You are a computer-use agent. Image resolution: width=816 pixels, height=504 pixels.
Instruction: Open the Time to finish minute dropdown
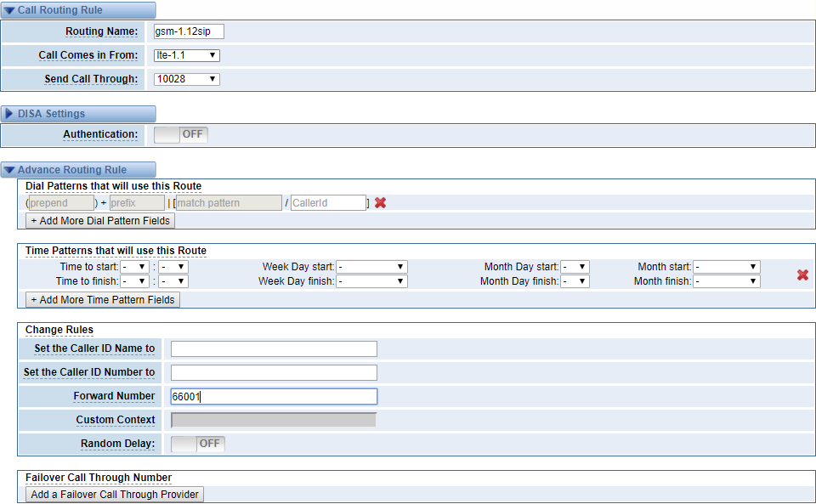tap(173, 281)
